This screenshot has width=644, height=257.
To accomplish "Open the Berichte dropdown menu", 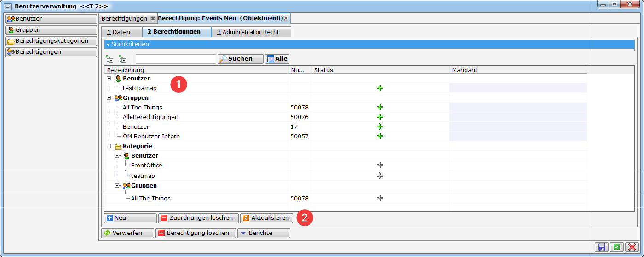I will click(264, 233).
